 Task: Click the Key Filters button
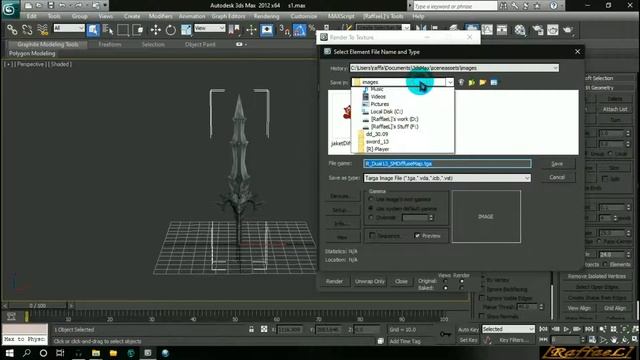pyautogui.click(x=513, y=340)
